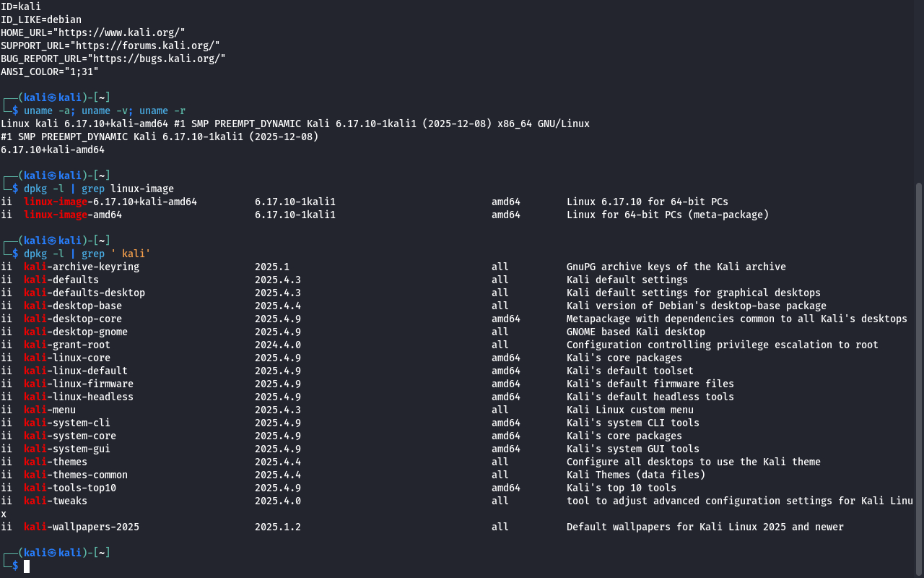Click the ANSI_COLOR="1;31" line
This screenshot has height=578, width=924.
[50, 72]
